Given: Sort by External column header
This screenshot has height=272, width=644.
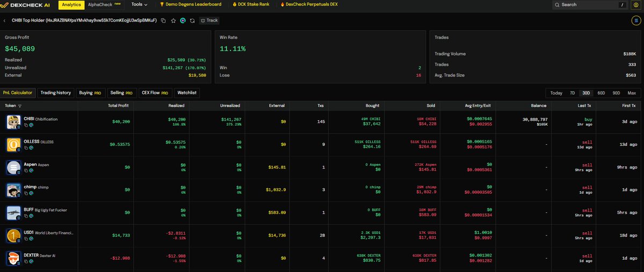Looking at the screenshot, I should 277,106.
